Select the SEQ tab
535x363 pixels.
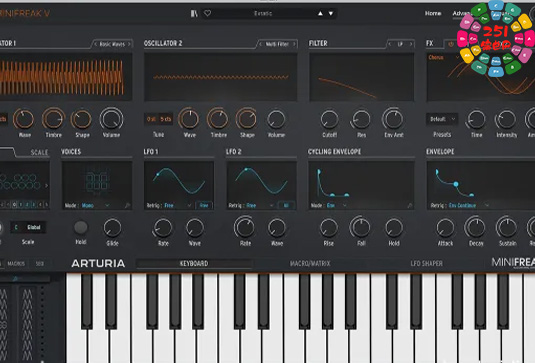click(x=40, y=264)
